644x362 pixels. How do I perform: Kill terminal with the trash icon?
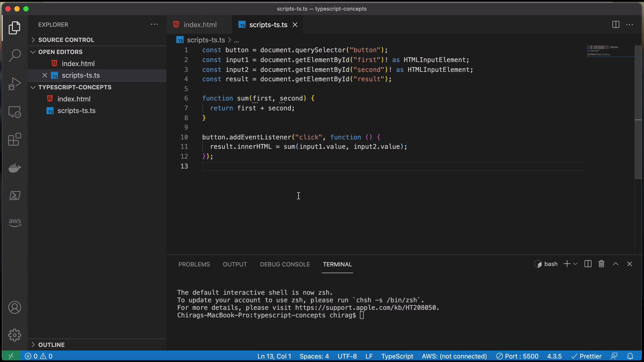pos(601,264)
